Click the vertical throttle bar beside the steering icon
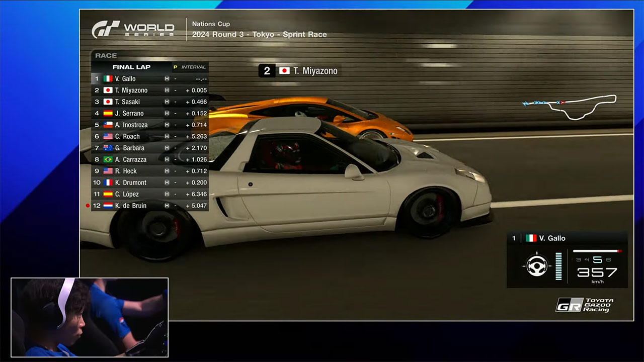644x362 pixels. coord(558,266)
